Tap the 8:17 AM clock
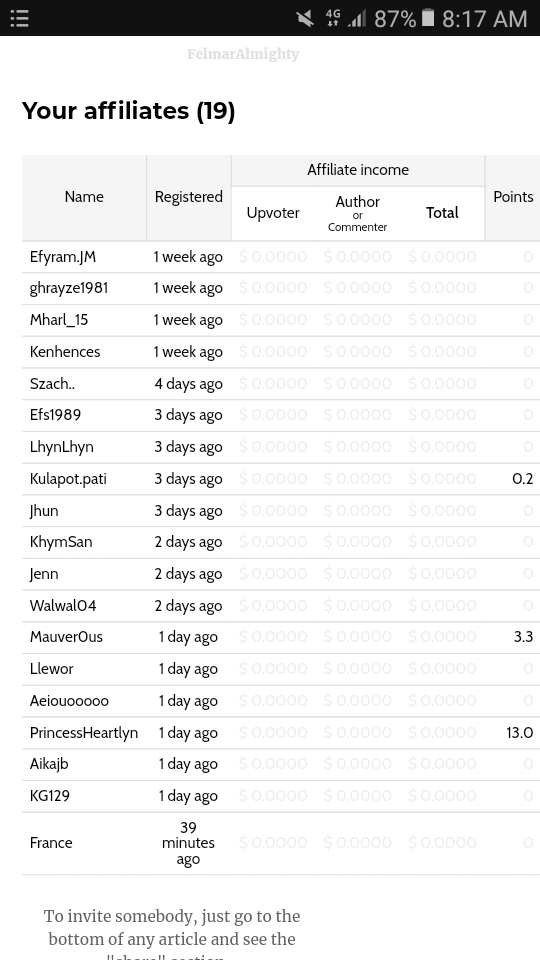Screen dimensions: 540x960 (x=484, y=19)
